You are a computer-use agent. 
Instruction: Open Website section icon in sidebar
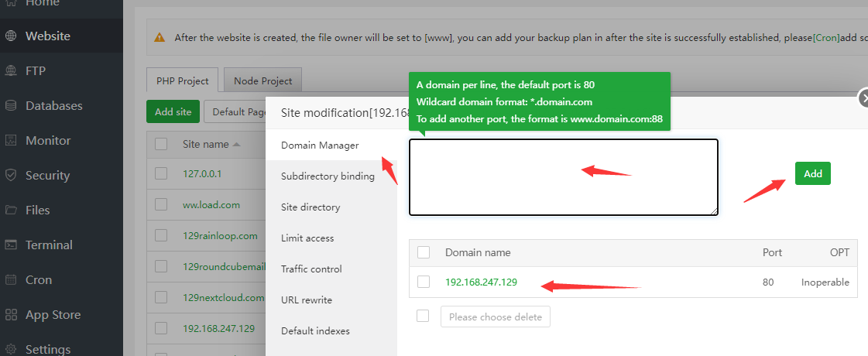[11, 36]
